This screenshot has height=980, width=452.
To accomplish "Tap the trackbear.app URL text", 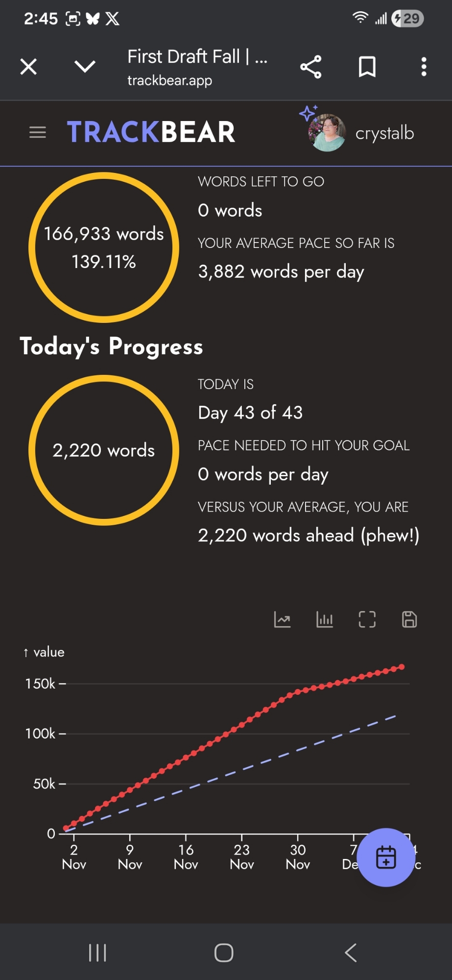I will click(169, 80).
